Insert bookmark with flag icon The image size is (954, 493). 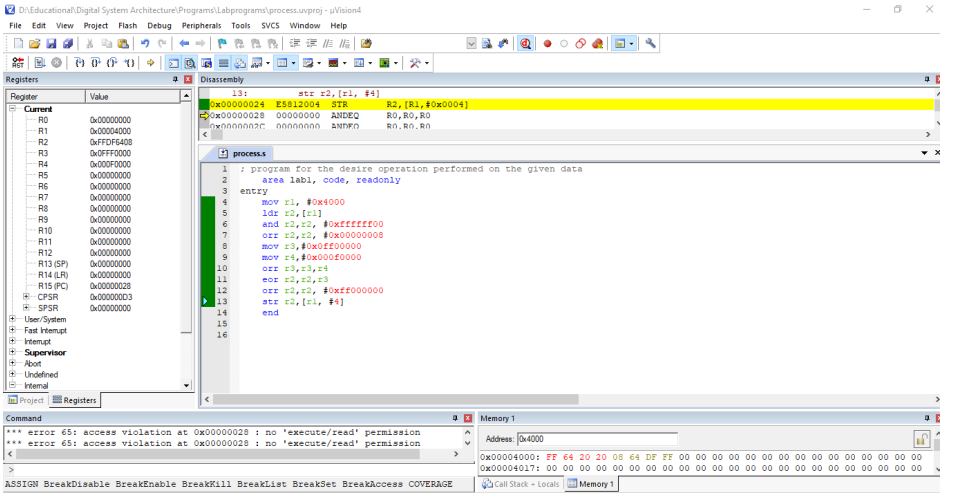[x=222, y=44]
